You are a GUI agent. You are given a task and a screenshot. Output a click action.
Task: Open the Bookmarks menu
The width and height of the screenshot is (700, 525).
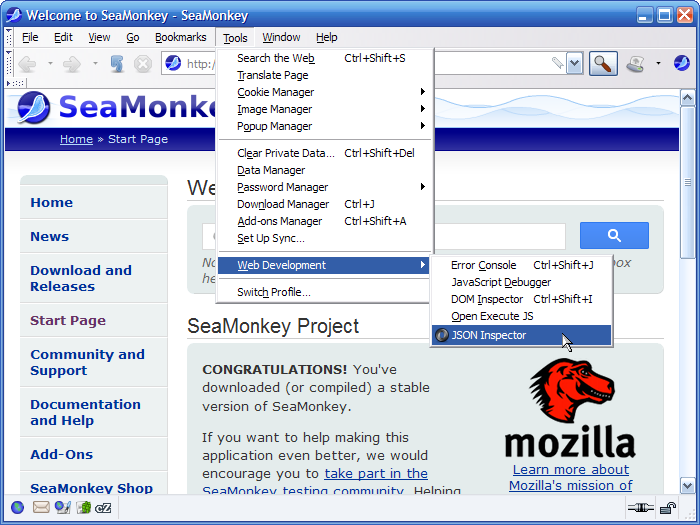[x=180, y=38]
